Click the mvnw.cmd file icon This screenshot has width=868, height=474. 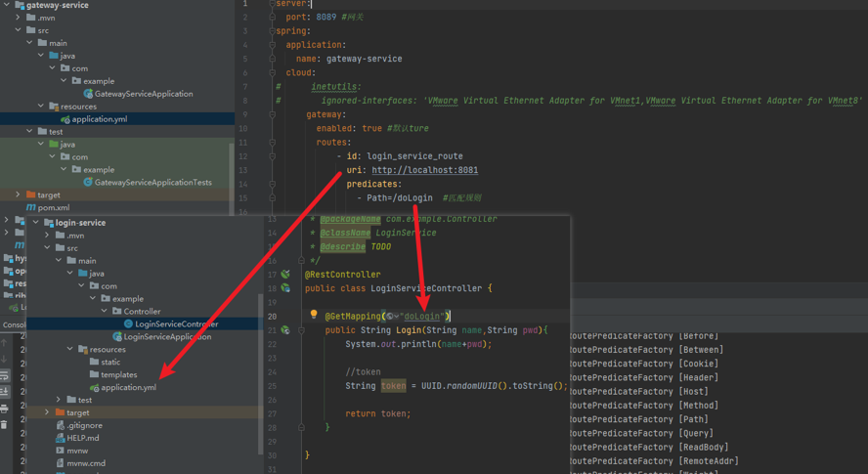[x=61, y=463]
